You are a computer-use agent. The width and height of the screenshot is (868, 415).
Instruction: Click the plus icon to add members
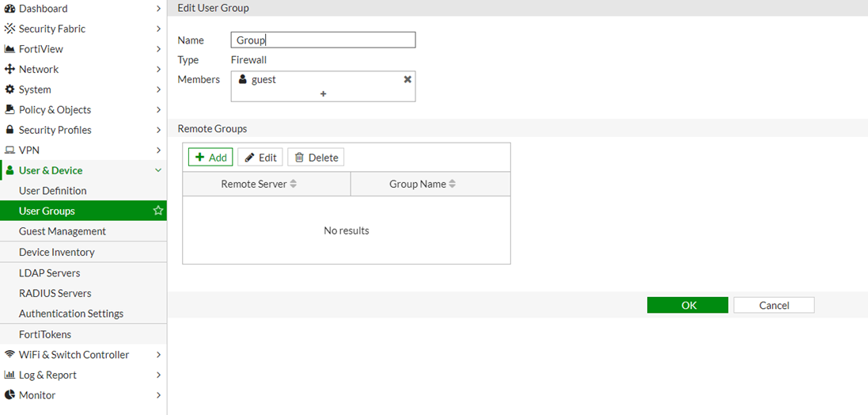(323, 93)
